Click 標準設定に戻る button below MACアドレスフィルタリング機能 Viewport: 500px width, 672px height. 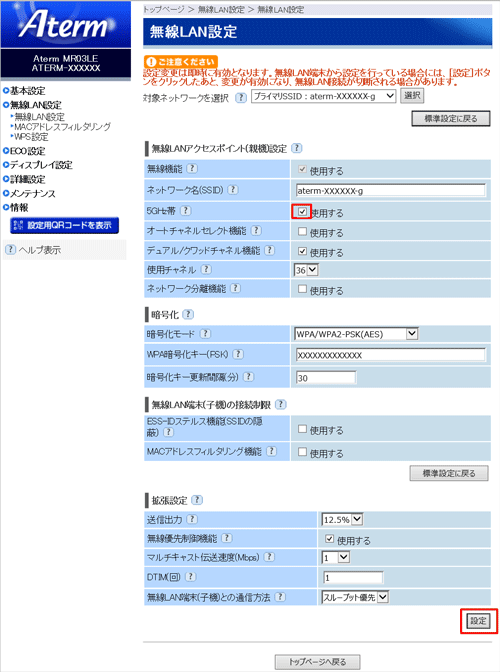pos(449,473)
